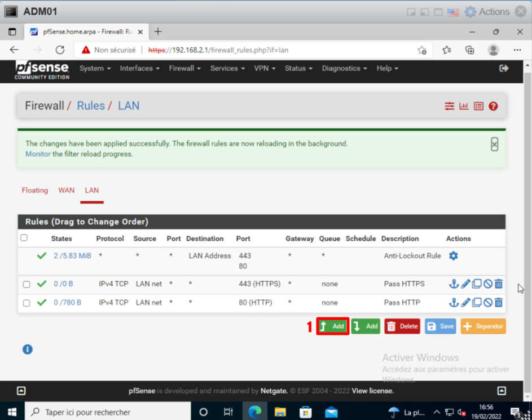Open the Diagnostics dropdown menu
Image resolution: width=532 pixels, height=420 pixels.
344,68
